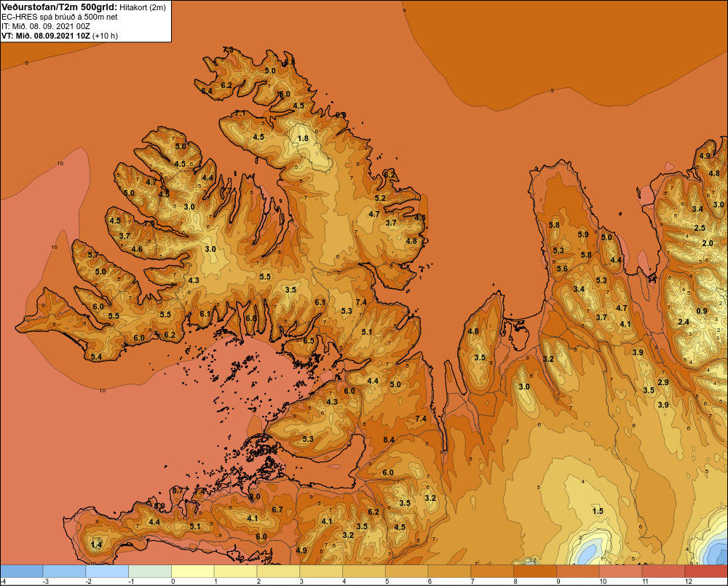Click the 5.6 temperature value
728x586 pixels.
(562, 269)
